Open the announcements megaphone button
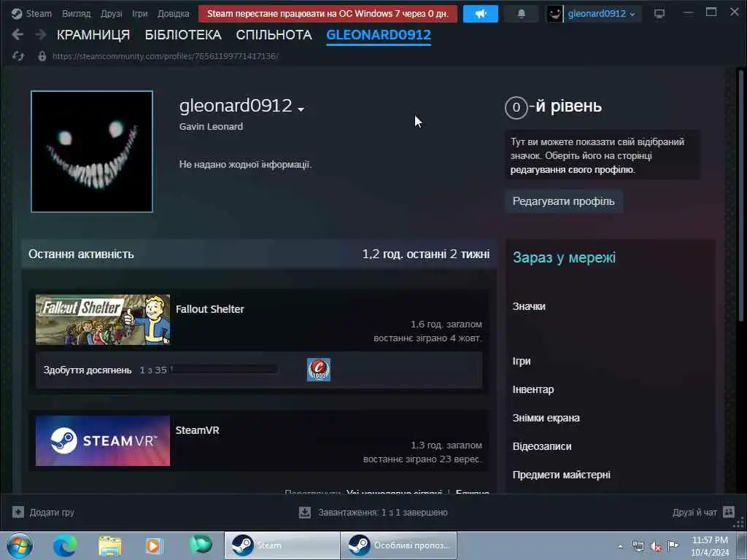This screenshot has width=747, height=560. pyautogui.click(x=481, y=13)
